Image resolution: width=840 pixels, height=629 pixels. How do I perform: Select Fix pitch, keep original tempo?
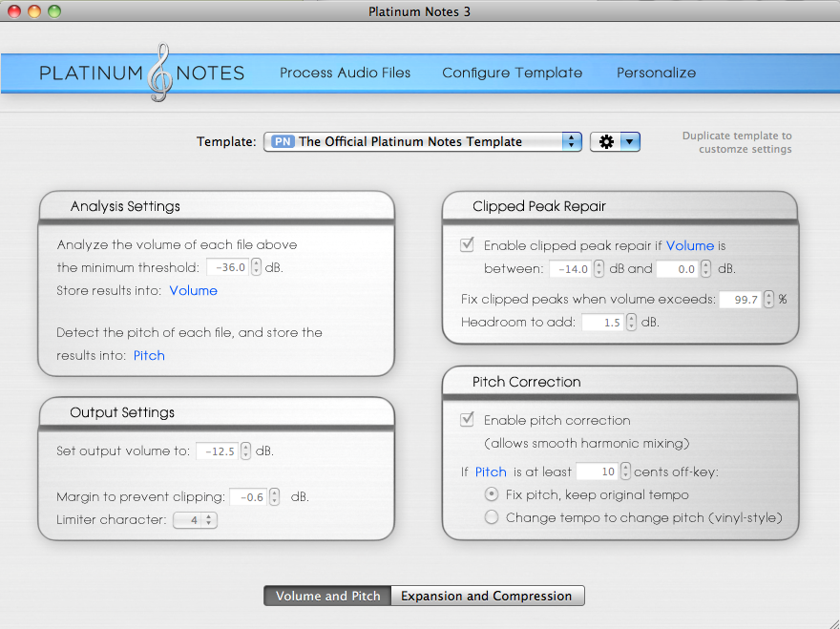[492, 494]
